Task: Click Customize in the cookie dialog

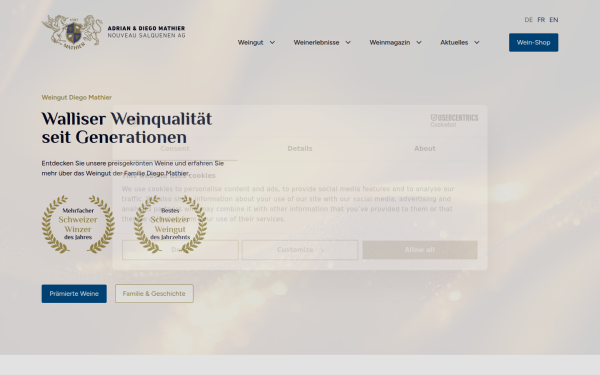Action: point(300,250)
